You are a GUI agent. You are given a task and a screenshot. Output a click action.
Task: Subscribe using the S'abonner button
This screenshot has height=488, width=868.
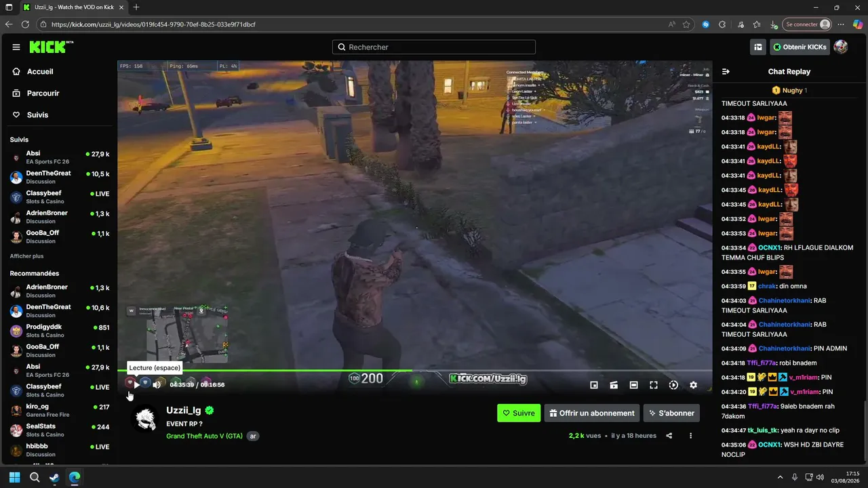[671, 413]
